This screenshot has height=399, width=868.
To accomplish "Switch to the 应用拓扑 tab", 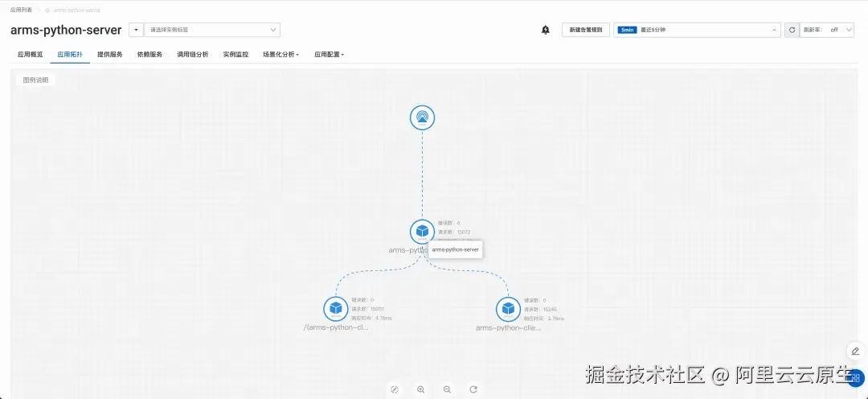I will pyautogui.click(x=70, y=55).
